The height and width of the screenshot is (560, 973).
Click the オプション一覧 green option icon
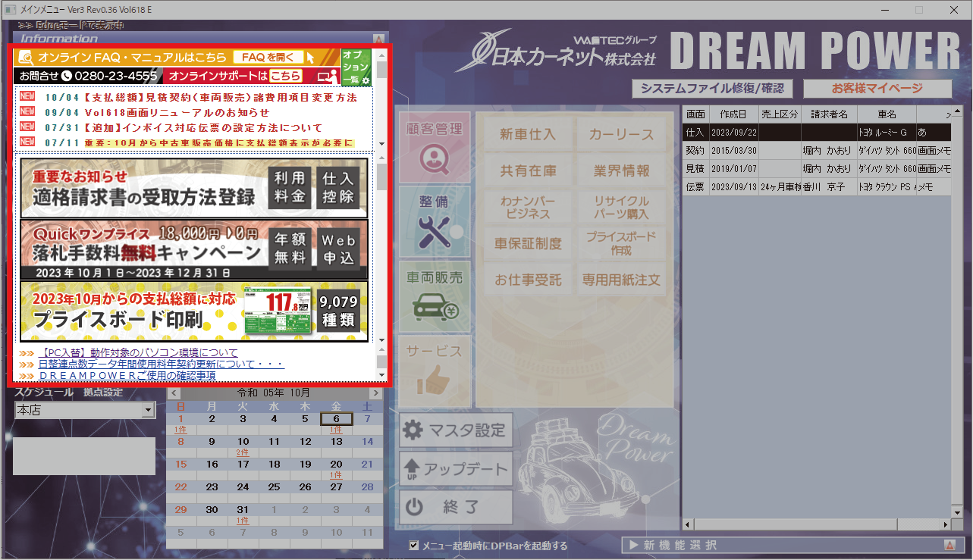356,67
